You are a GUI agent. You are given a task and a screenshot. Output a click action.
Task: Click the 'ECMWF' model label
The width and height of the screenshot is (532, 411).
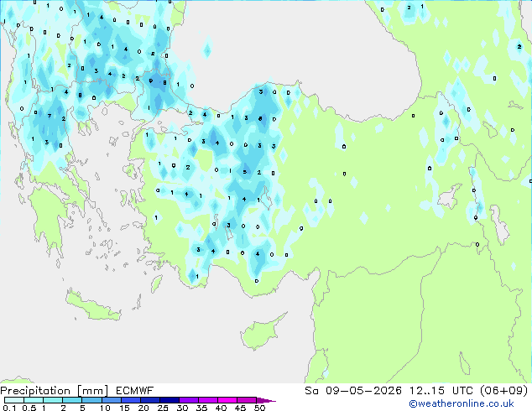point(134,391)
